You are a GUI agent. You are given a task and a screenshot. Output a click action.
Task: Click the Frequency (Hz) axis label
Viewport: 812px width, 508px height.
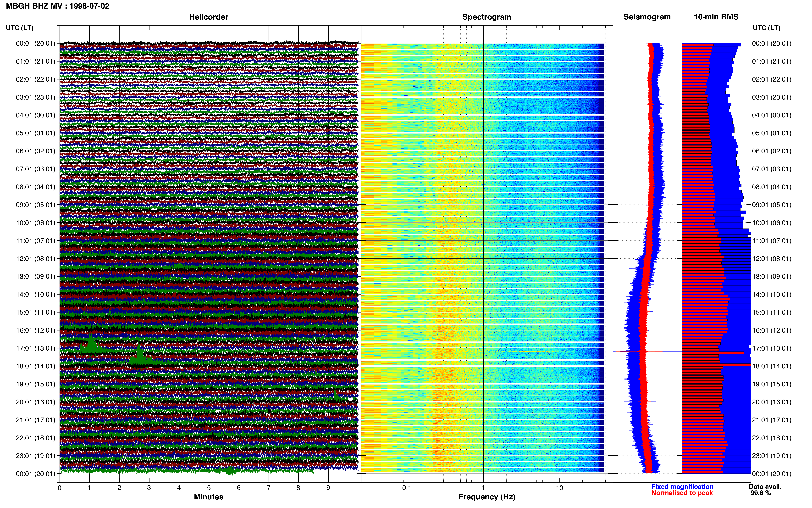coord(487,497)
